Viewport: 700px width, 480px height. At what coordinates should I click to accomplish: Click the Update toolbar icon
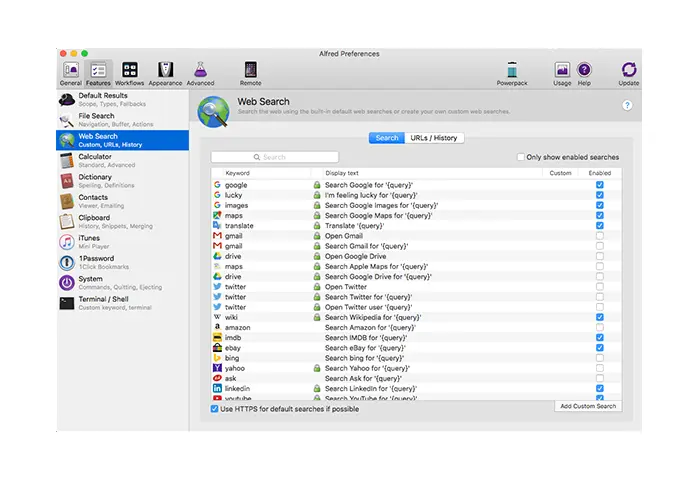point(629,72)
